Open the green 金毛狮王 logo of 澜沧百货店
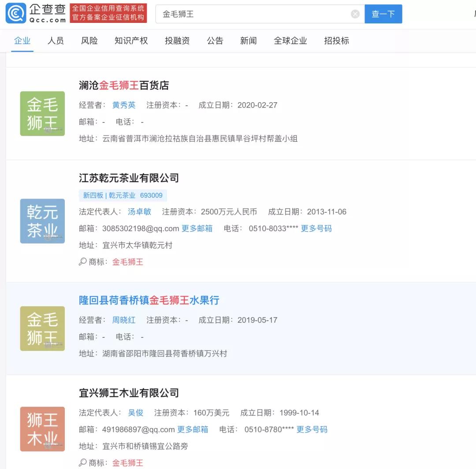Image resolution: width=476 pixels, height=469 pixels. click(x=42, y=113)
